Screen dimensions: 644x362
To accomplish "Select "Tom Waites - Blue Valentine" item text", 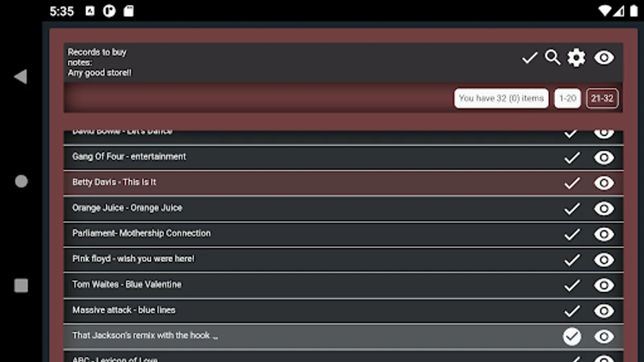I will 127,284.
